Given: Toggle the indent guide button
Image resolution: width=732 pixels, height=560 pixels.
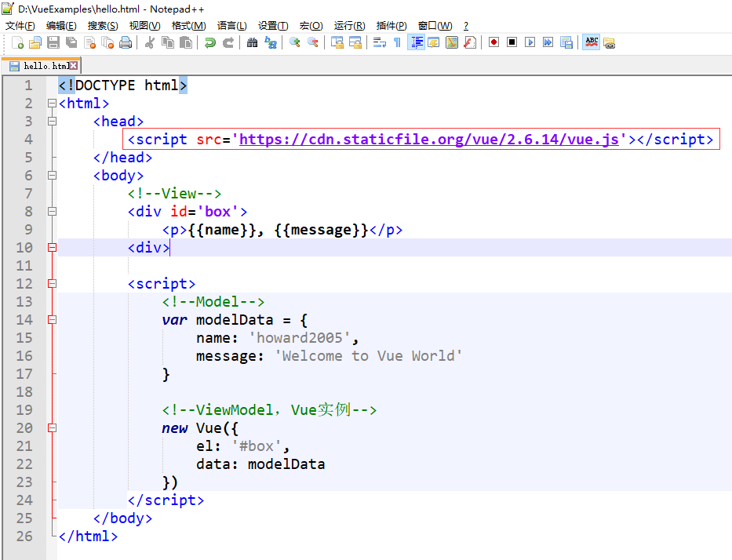Looking at the screenshot, I should (416, 43).
